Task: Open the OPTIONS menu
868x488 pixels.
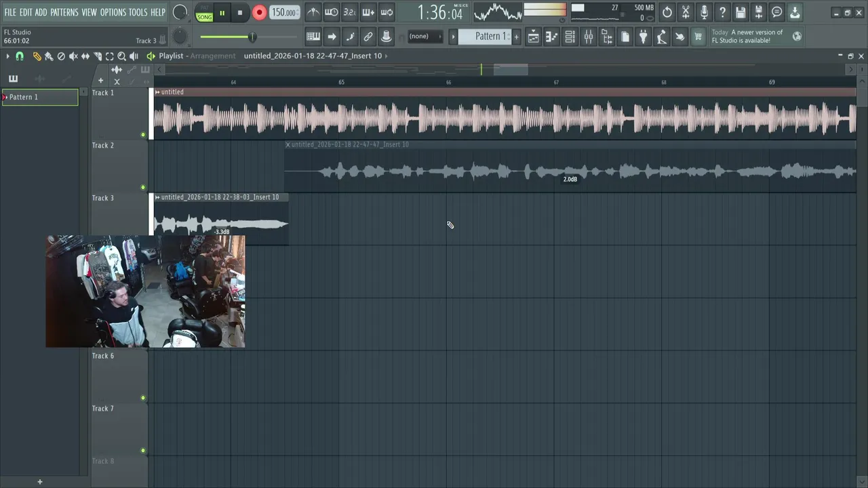Action: (x=113, y=12)
